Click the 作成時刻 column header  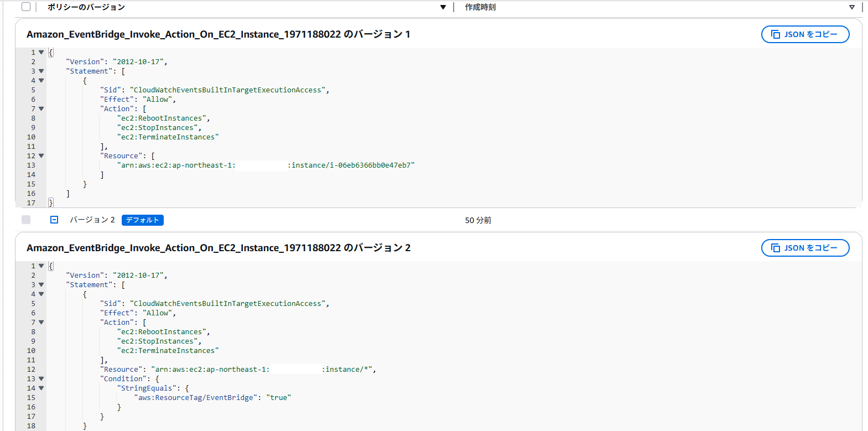tap(480, 7)
